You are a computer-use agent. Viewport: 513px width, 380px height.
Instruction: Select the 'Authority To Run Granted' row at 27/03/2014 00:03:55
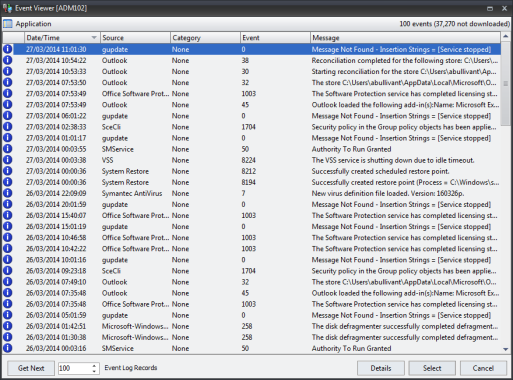[x=251, y=149]
